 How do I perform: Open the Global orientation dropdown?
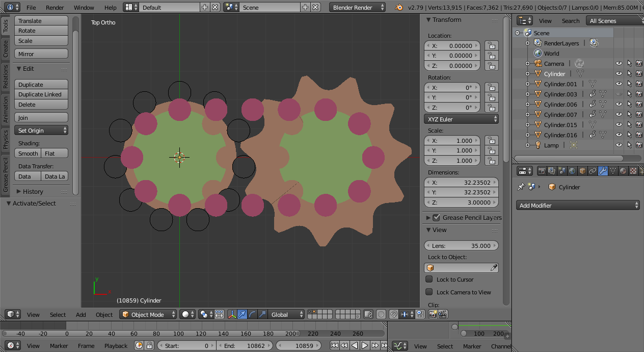(x=286, y=314)
